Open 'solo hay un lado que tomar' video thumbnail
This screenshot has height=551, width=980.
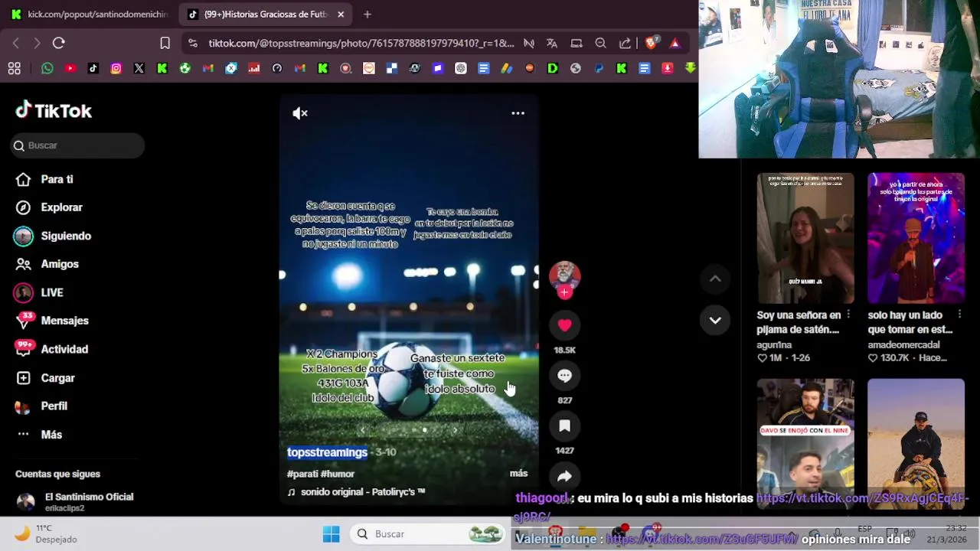click(x=916, y=238)
